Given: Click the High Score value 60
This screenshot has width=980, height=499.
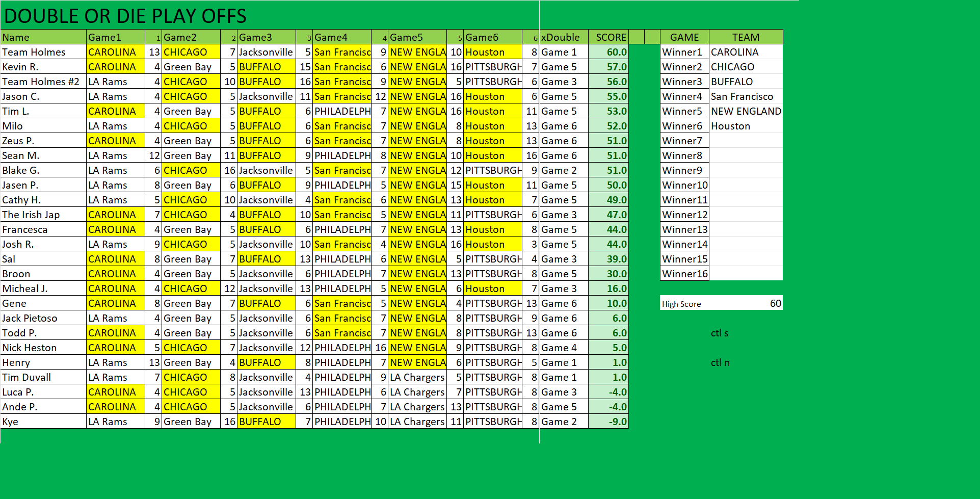Looking at the screenshot, I should (746, 303).
